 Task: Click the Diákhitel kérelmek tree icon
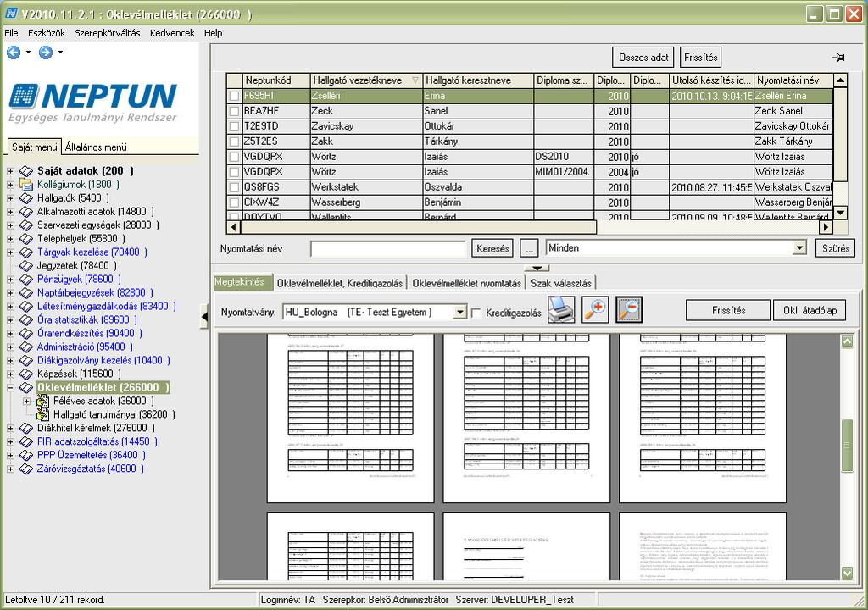26,428
